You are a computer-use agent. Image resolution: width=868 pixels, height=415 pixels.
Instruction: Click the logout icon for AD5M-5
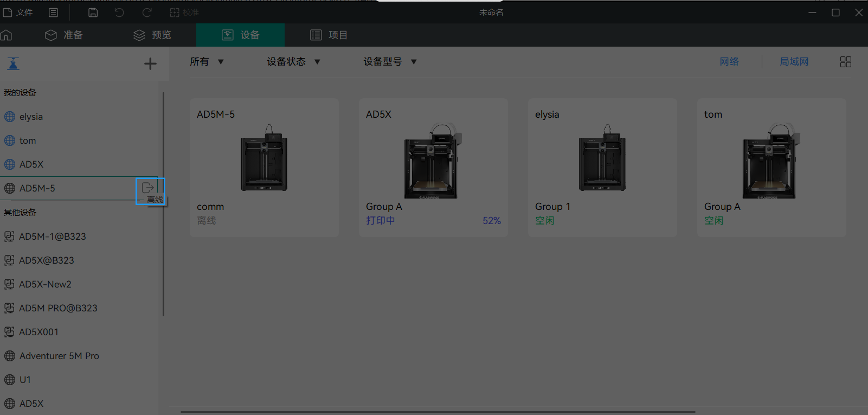147,188
